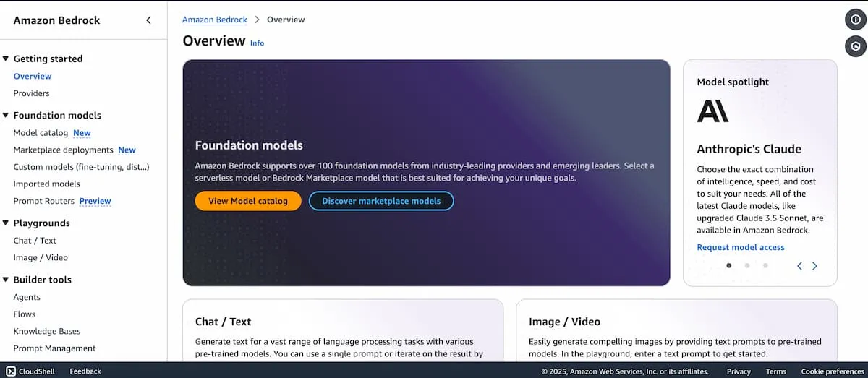Screen dimensions: 868x378
Task: Open the Request model access link
Action: [741, 247]
